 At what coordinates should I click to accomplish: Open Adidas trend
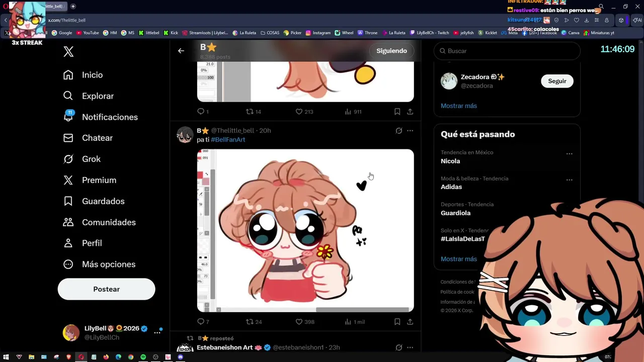[x=451, y=187]
